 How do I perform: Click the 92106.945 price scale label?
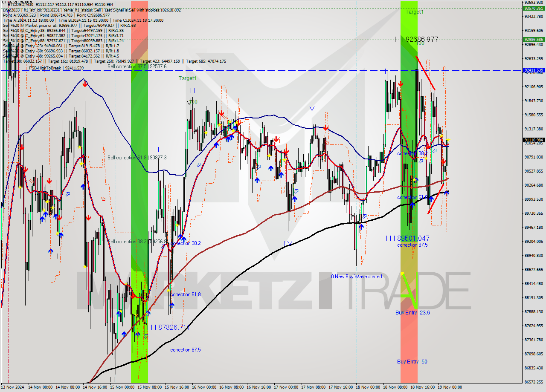point(534,86)
